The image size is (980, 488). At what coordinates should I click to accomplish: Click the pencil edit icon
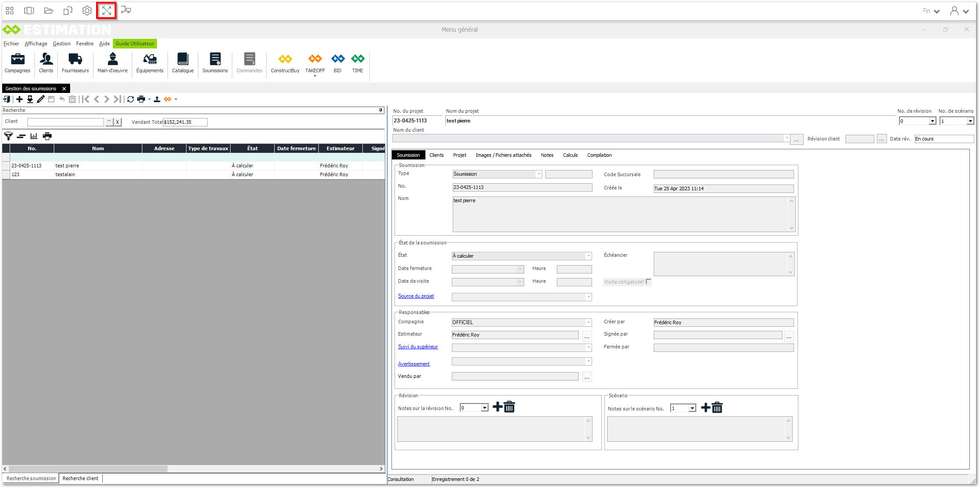[41, 99]
